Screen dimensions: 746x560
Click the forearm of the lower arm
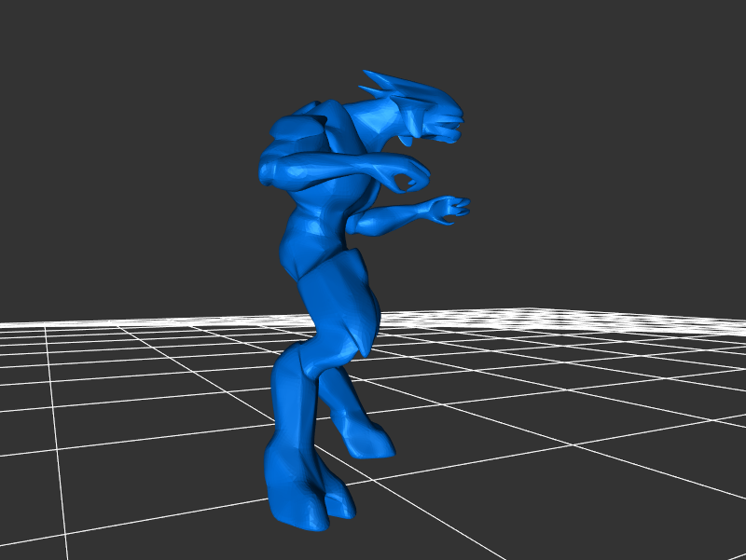392,218
